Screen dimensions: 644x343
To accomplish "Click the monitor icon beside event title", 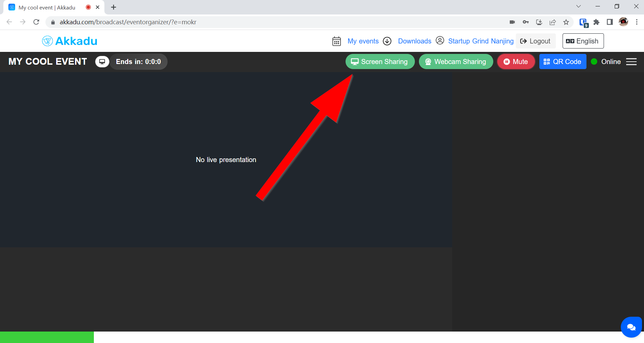I will point(102,62).
